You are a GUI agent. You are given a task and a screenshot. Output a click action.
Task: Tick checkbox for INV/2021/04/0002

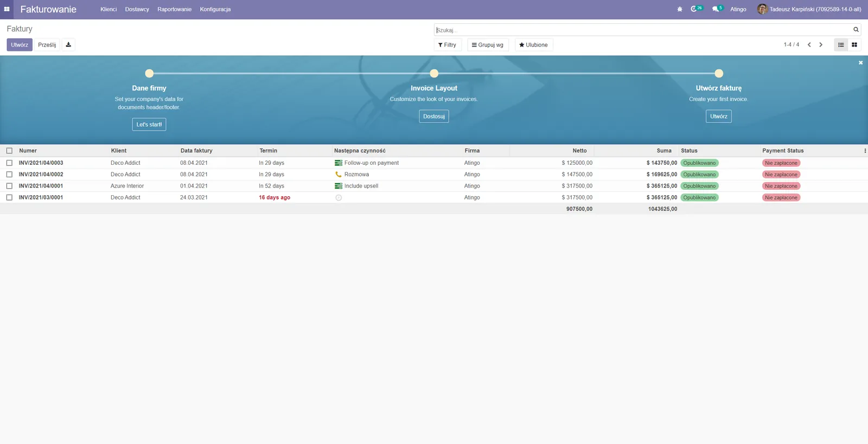click(9, 175)
